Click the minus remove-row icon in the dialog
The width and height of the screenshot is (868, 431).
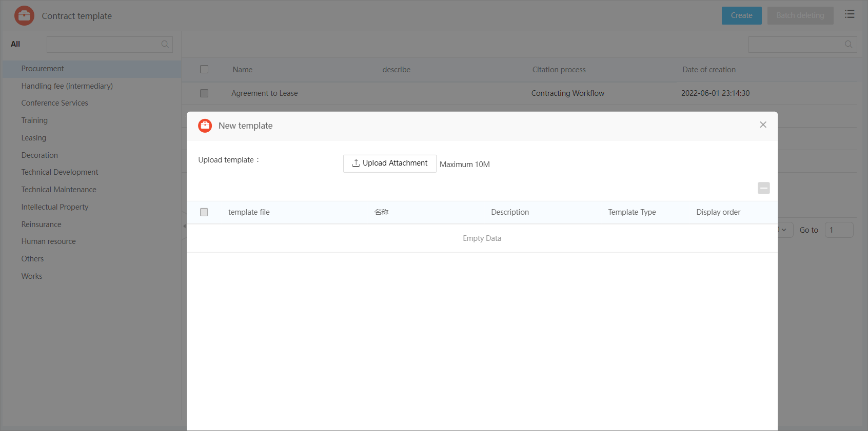pyautogui.click(x=763, y=188)
